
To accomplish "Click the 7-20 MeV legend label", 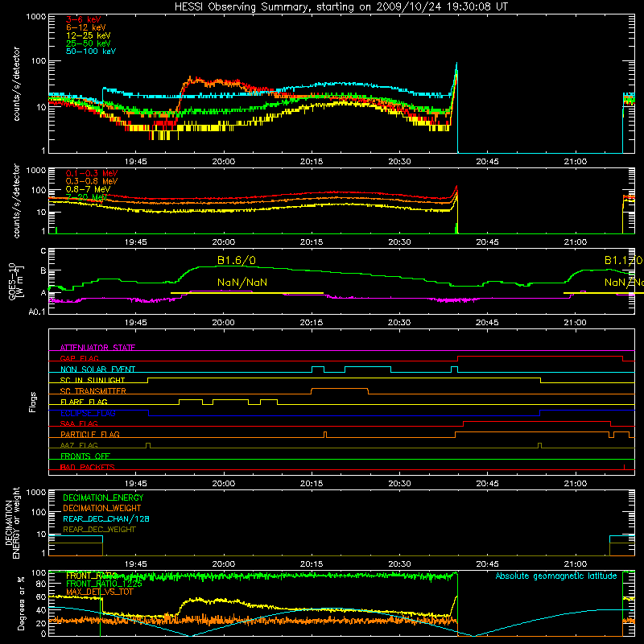I will pos(87,197).
